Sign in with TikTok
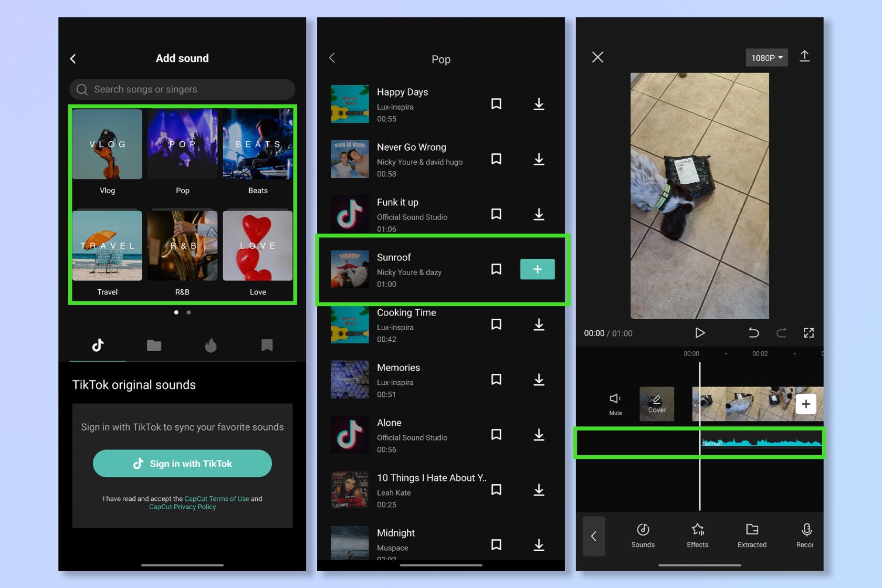 pyautogui.click(x=182, y=464)
